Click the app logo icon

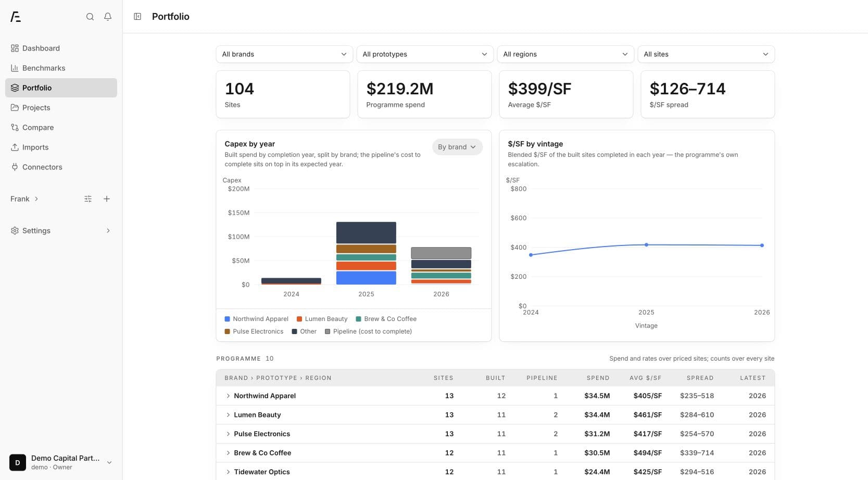tap(16, 17)
